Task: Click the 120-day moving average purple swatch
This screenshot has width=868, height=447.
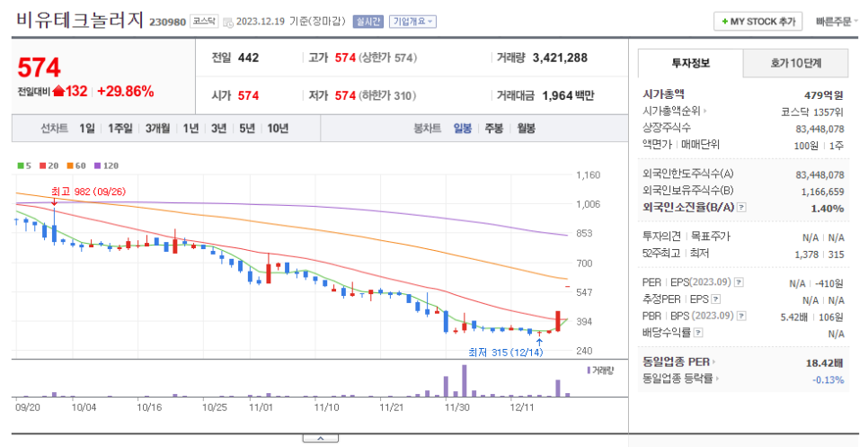Action: click(97, 165)
